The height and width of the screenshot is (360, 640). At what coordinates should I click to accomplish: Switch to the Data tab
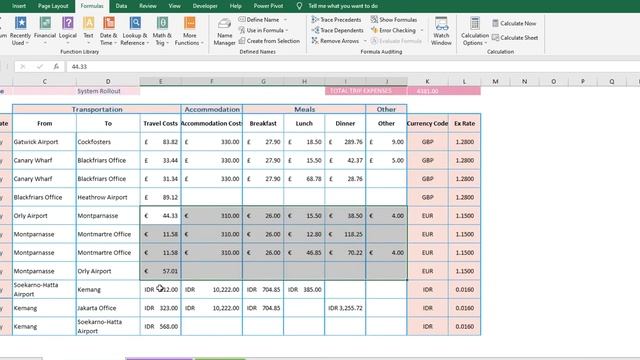tap(121, 6)
